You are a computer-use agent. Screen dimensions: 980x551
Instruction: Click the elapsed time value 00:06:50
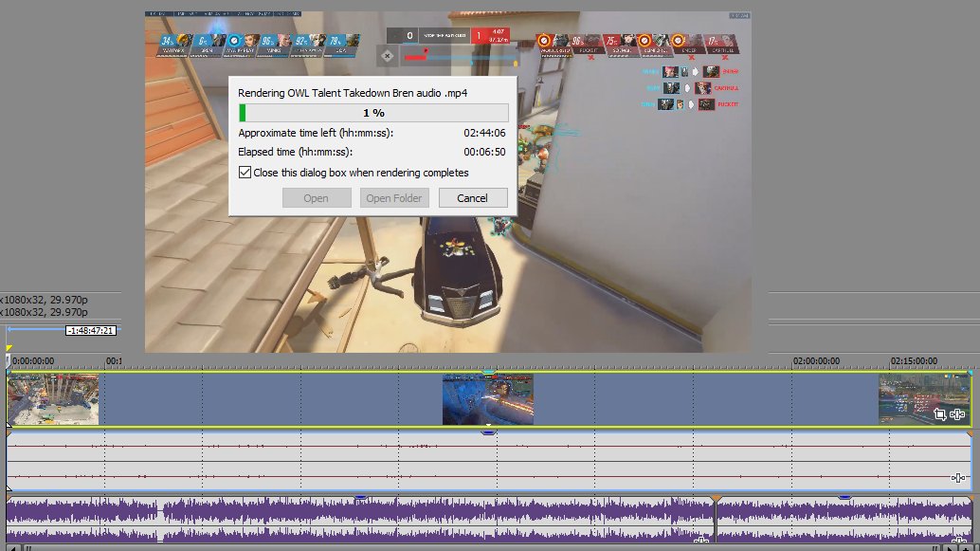click(484, 152)
